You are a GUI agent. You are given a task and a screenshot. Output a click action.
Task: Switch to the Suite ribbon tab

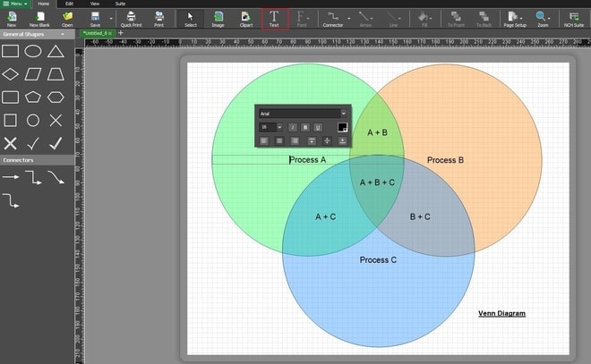(x=120, y=4)
